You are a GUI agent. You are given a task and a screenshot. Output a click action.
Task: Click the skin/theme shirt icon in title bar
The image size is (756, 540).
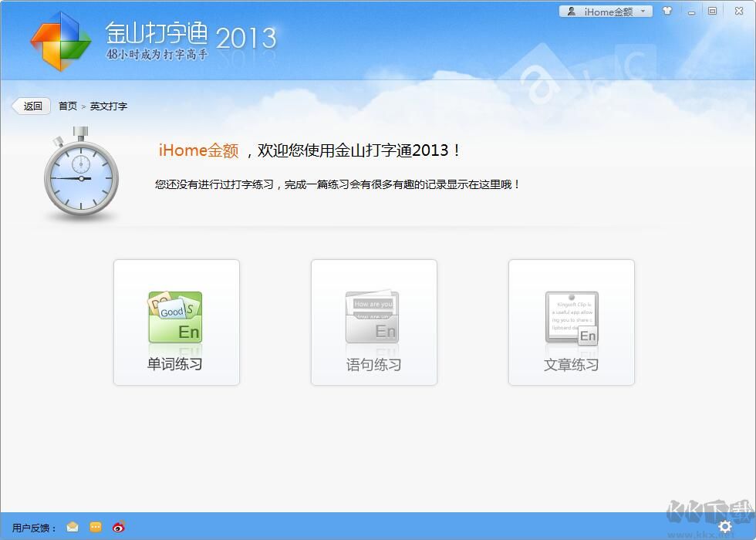(668, 11)
